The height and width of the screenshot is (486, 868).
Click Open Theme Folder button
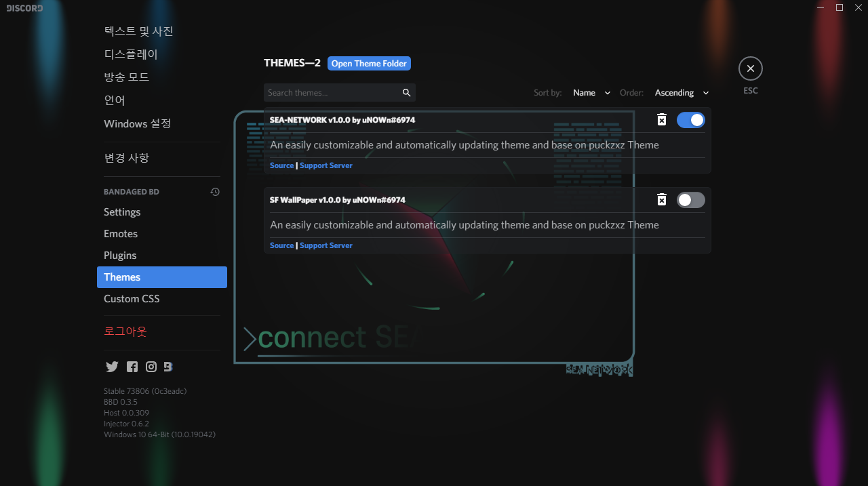click(x=369, y=64)
